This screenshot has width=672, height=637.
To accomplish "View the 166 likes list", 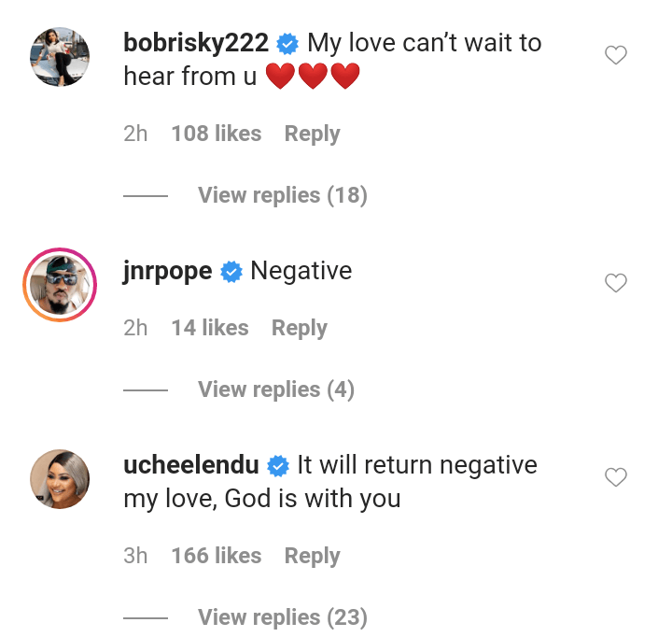I will point(217,556).
